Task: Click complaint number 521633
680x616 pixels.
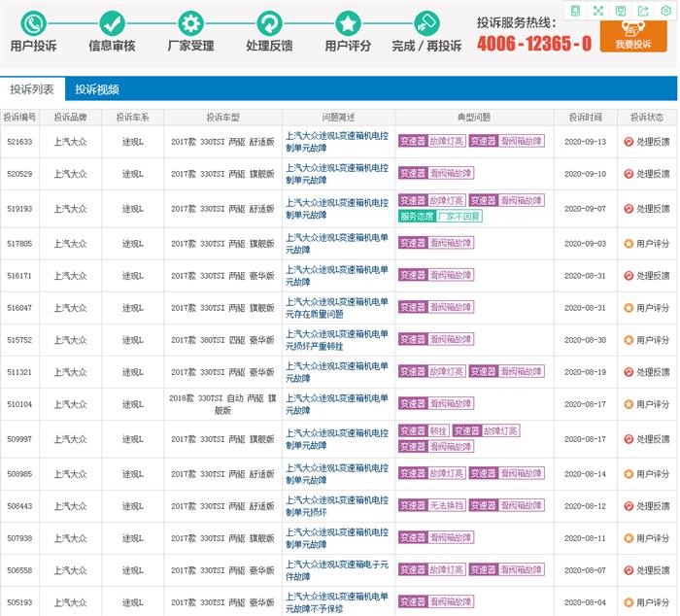Action: (19, 142)
